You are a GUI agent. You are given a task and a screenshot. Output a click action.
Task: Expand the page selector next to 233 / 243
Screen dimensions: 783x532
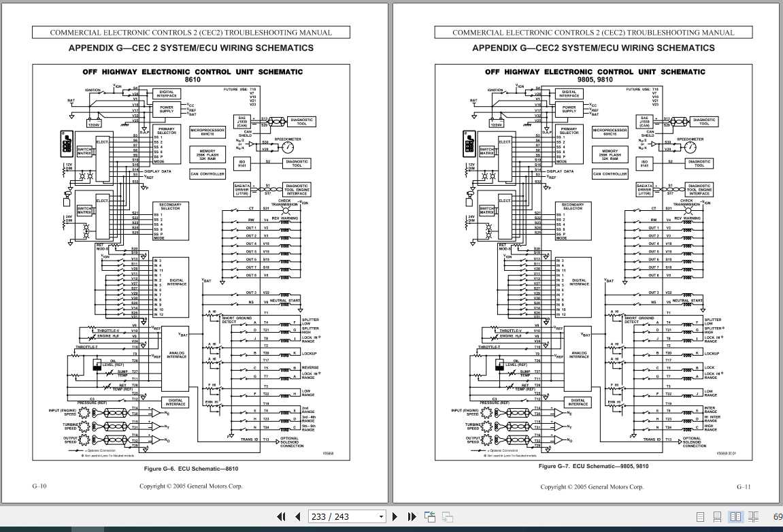380,516
